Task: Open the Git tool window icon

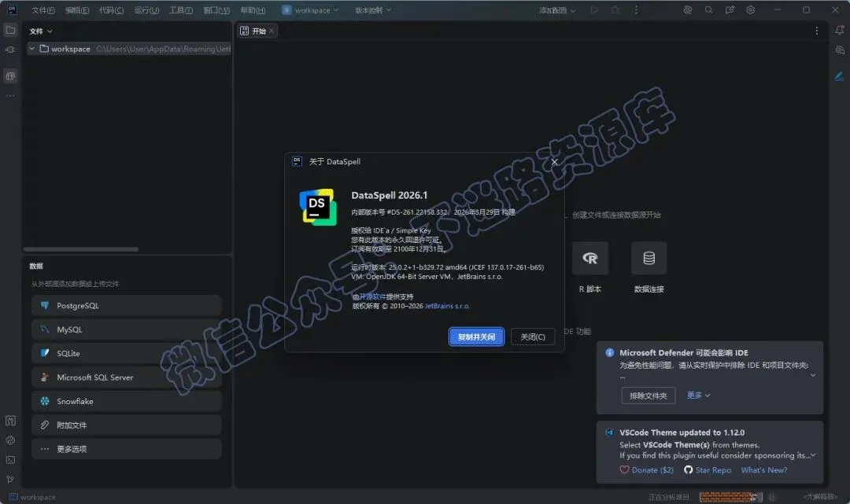Action: 10,479
